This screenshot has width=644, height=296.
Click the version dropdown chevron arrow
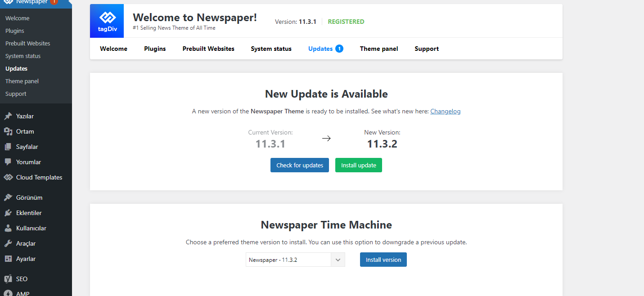point(338,260)
